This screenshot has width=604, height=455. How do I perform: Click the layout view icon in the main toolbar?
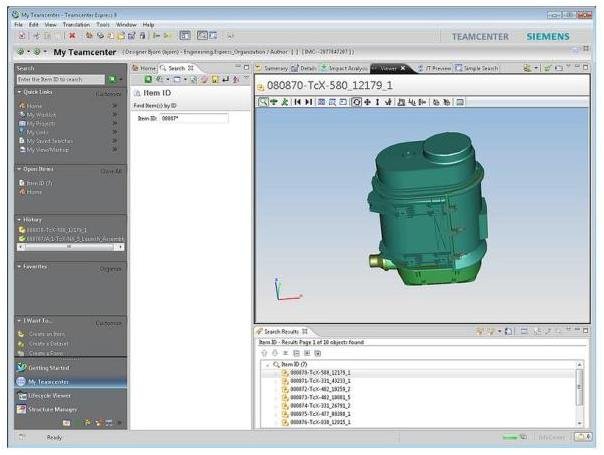tap(185, 36)
